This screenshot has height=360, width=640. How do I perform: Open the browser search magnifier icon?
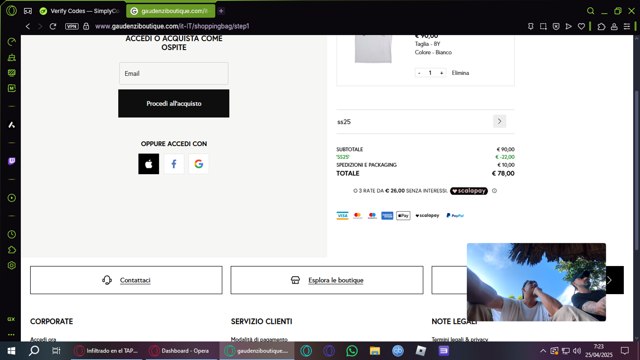(590, 11)
